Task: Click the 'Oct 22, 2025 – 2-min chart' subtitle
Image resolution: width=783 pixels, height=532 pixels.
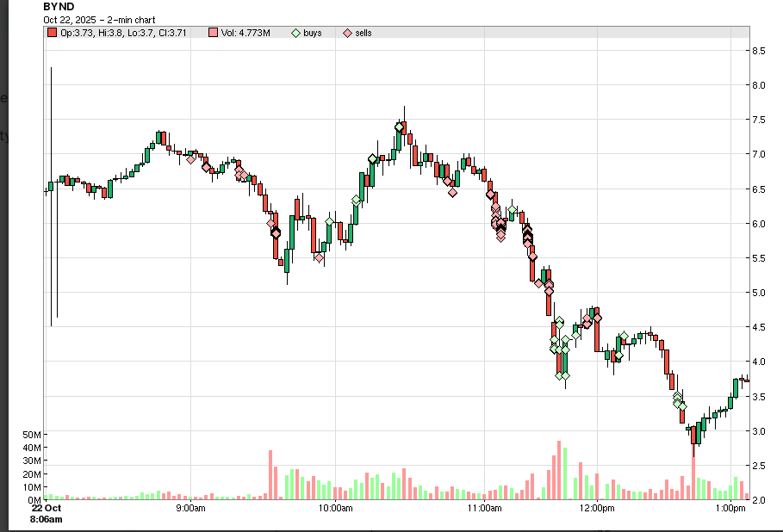Action: pos(99,20)
